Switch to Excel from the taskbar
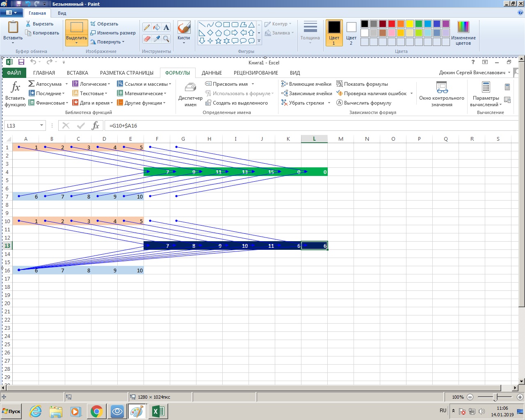This screenshot has height=420, width=525. click(x=158, y=411)
